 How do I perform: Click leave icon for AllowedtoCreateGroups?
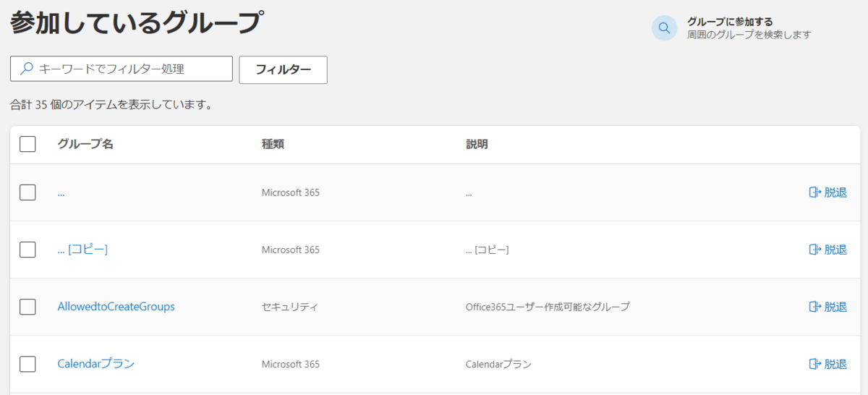(x=815, y=307)
